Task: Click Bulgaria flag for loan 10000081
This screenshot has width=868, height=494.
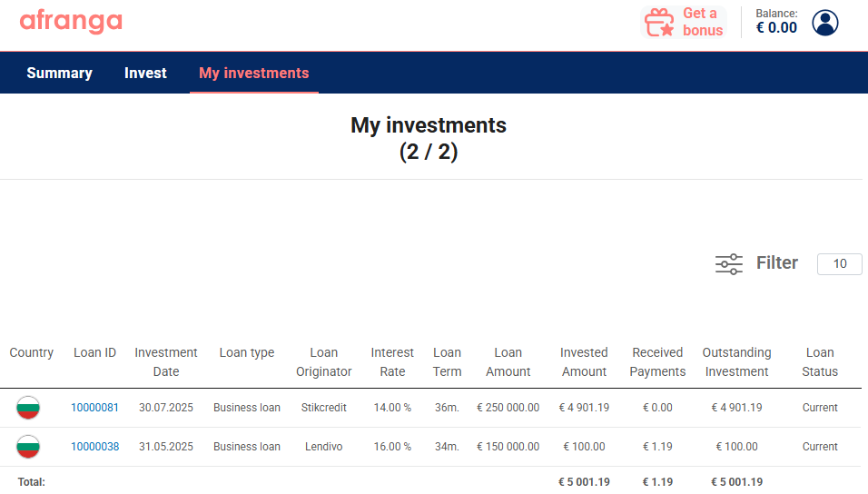Action: [x=27, y=408]
